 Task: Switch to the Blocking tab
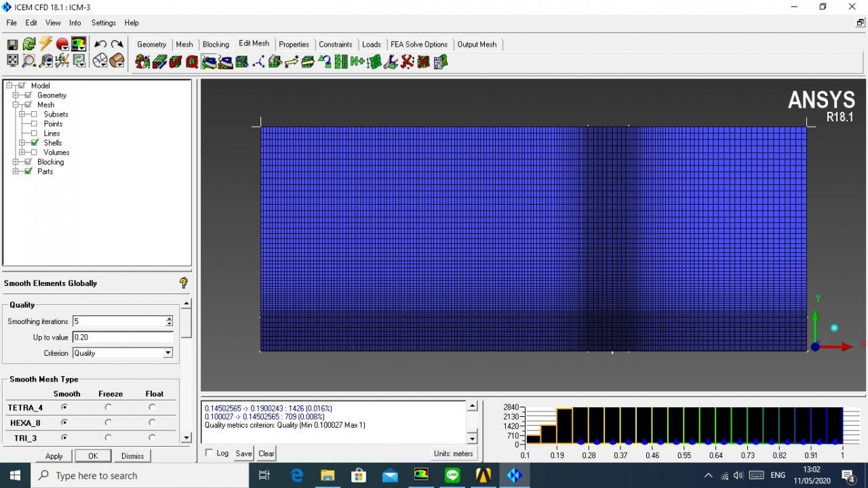coord(216,45)
